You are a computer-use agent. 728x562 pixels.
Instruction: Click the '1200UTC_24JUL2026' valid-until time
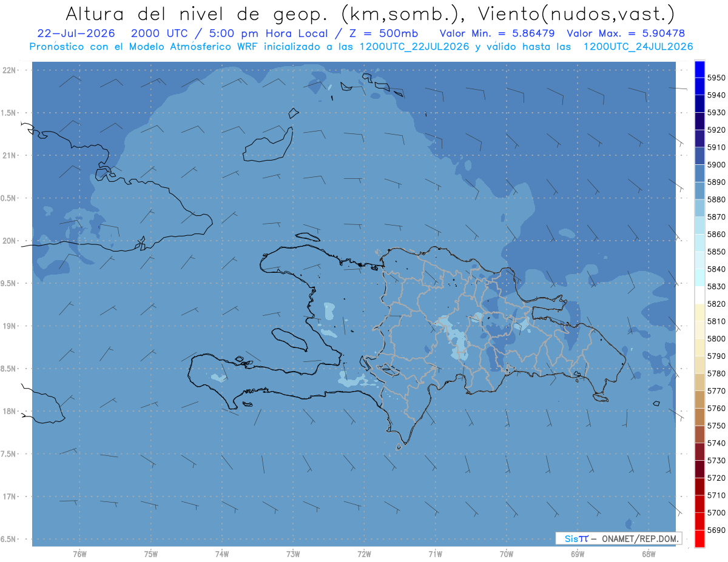click(x=638, y=47)
